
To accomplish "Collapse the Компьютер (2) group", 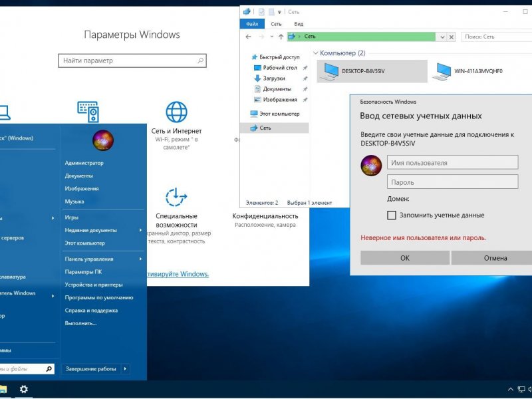I will [x=316, y=53].
